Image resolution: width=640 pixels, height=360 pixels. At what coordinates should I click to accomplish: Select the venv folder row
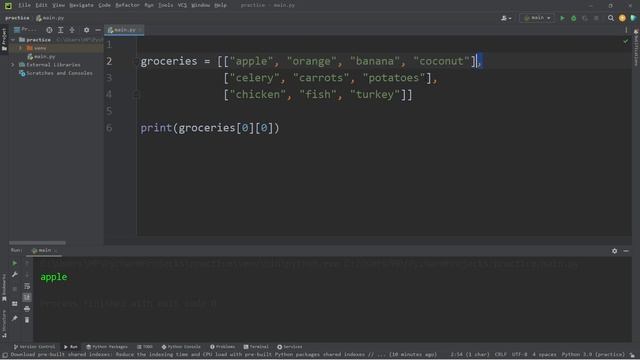[x=55, y=48]
